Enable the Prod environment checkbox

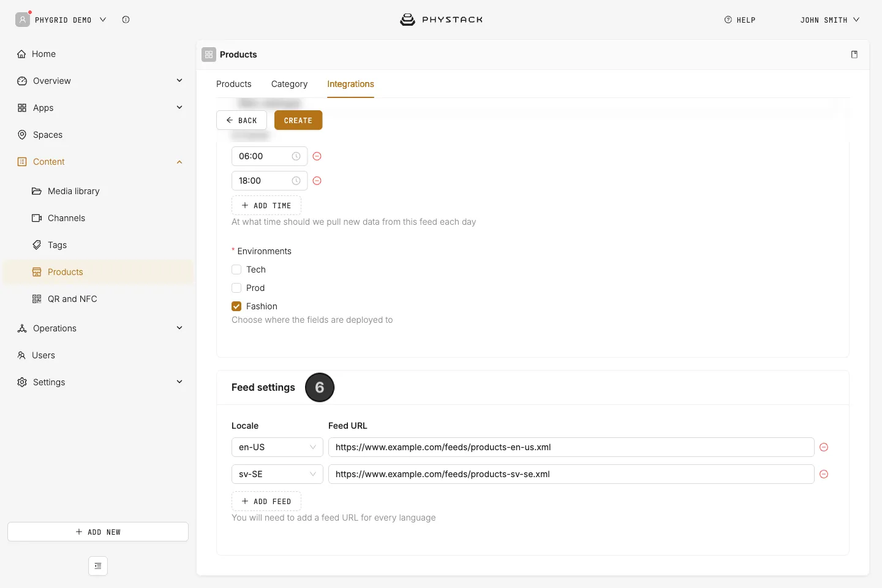tap(236, 288)
